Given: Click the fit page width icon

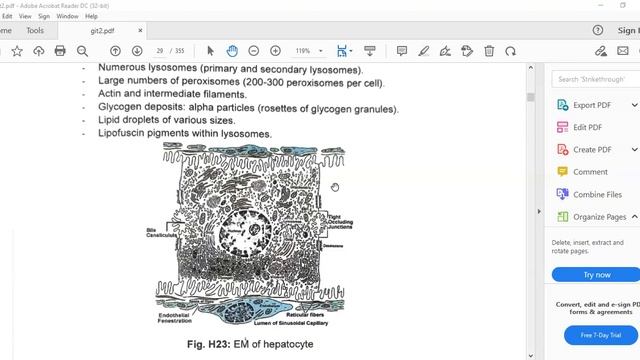Looking at the screenshot, I should point(342,51).
